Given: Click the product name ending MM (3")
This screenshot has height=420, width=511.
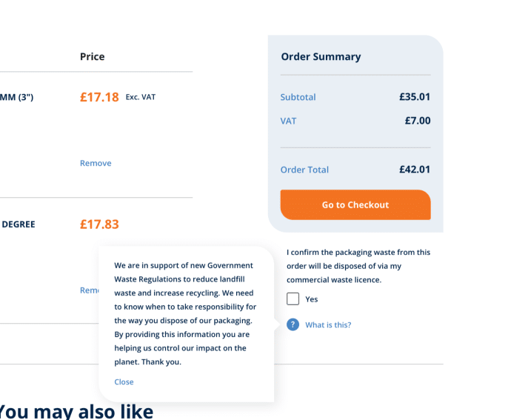Looking at the screenshot, I should (x=16, y=97).
